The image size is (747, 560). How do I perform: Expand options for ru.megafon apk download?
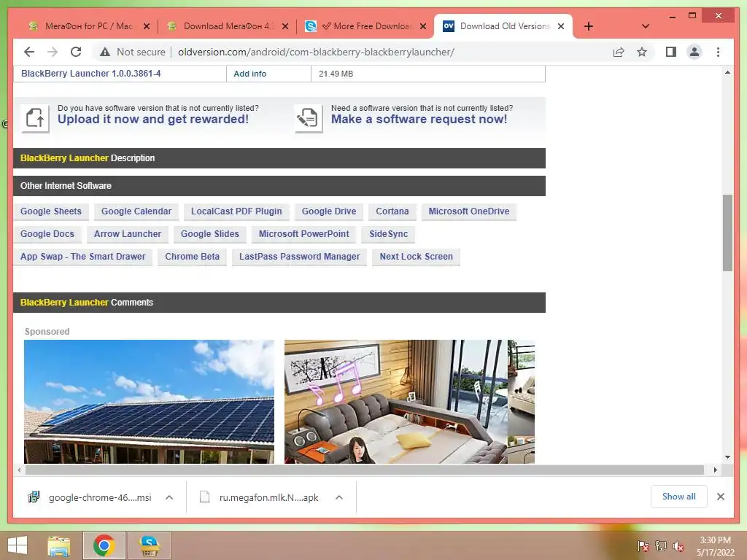pyautogui.click(x=339, y=497)
